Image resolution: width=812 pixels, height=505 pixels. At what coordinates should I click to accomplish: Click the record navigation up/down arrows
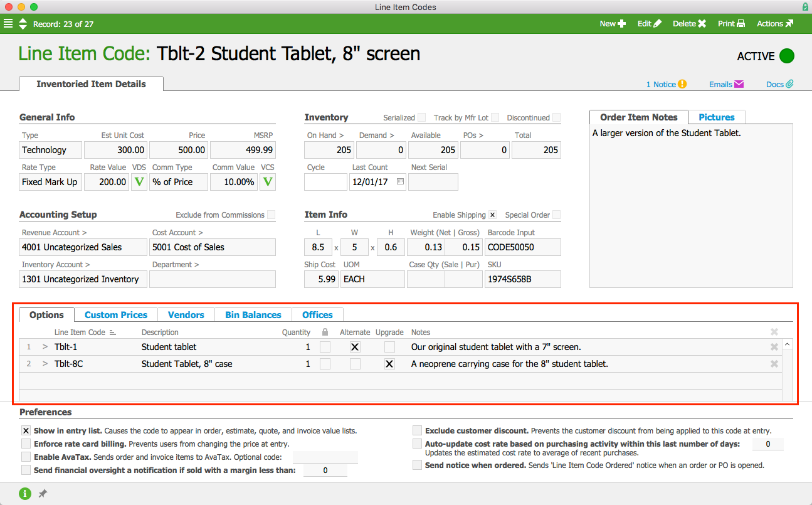23,24
